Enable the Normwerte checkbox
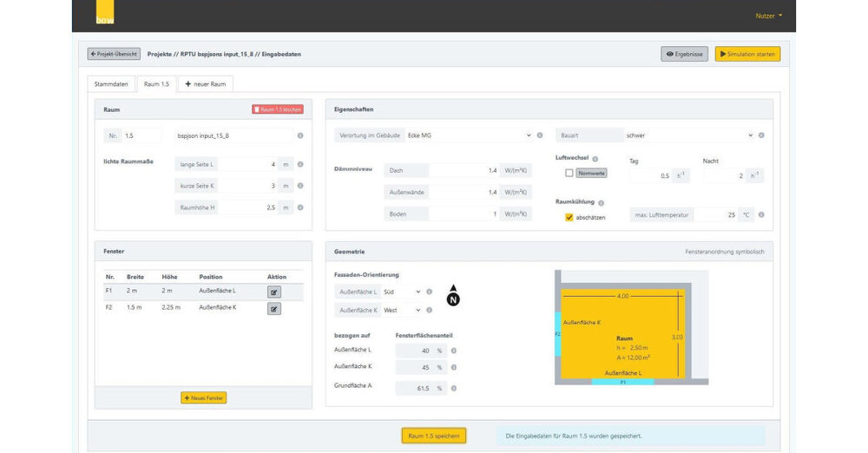Image resolution: width=868 pixels, height=453 pixels. tap(569, 174)
